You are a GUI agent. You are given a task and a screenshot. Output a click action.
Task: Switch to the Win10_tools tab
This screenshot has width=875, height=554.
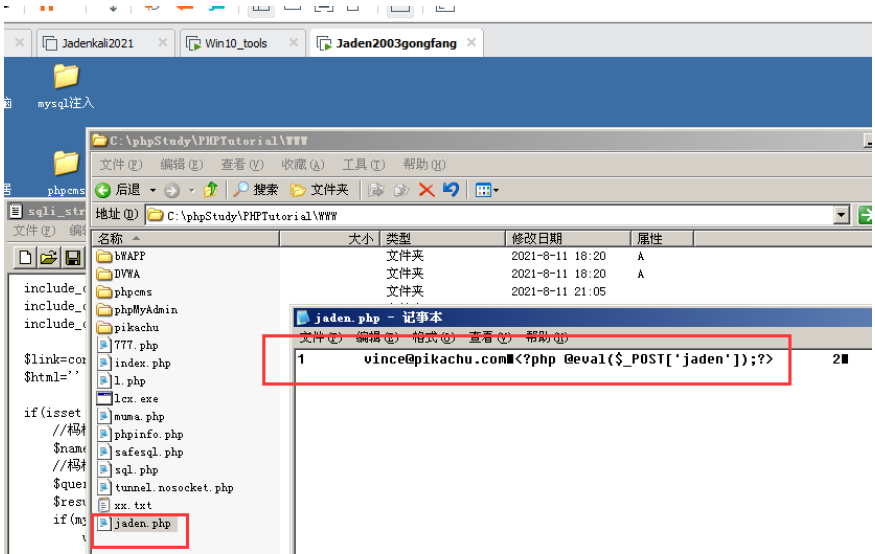(236, 43)
